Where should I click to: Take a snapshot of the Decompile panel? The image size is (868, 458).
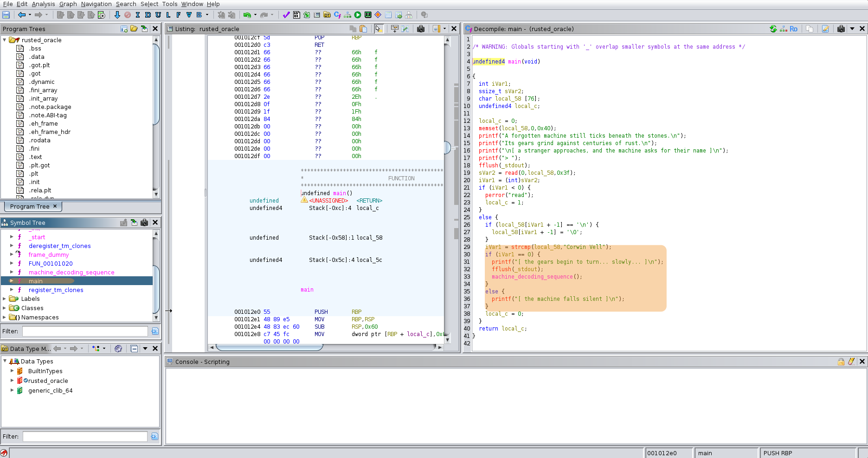coord(841,29)
